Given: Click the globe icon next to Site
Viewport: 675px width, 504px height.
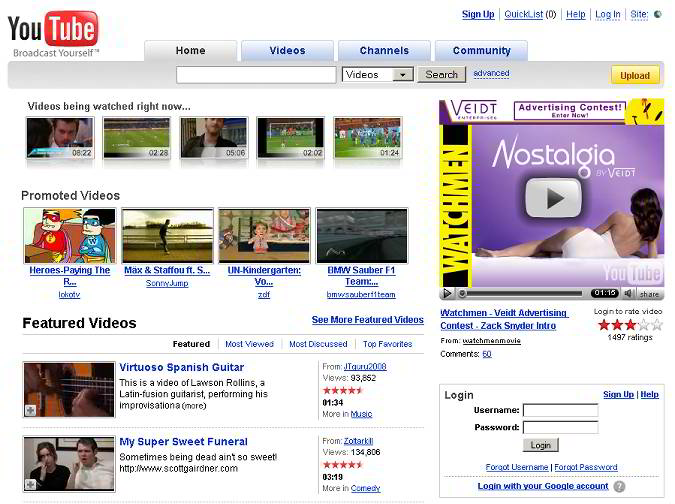Looking at the screenshot, I should coord(658,14).
